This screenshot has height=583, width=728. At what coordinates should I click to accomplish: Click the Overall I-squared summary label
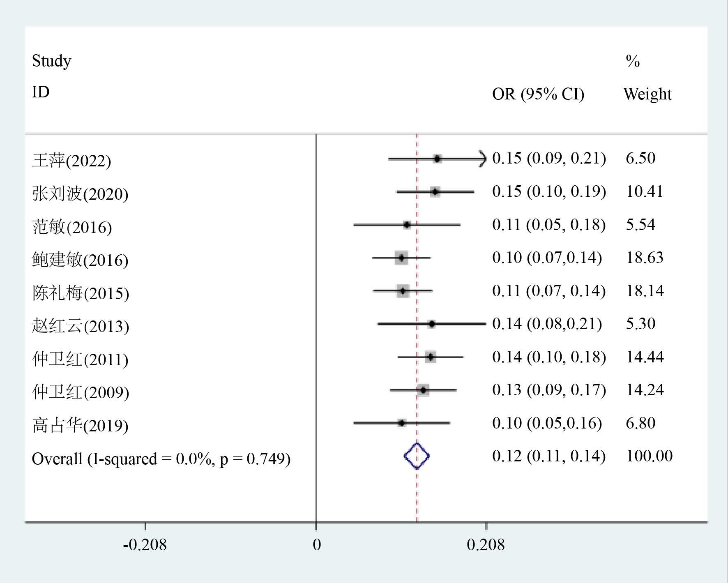pyautogui.click(x=161, y=459)
